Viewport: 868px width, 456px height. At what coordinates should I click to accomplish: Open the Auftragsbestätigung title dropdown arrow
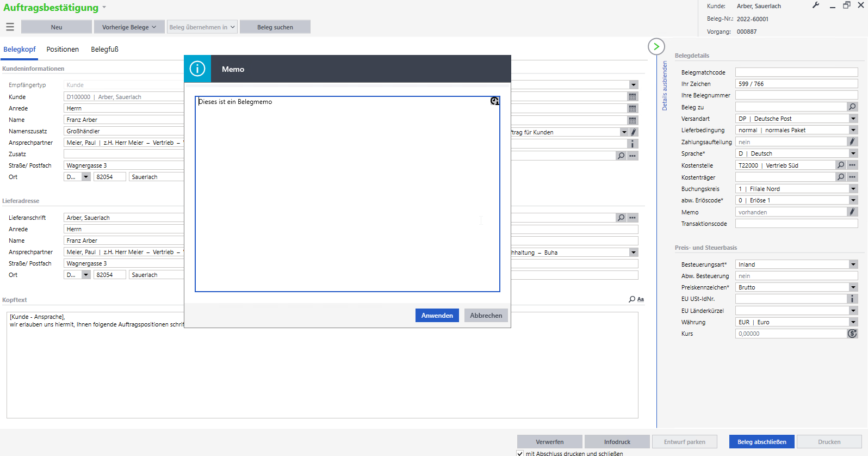[104, 8]
